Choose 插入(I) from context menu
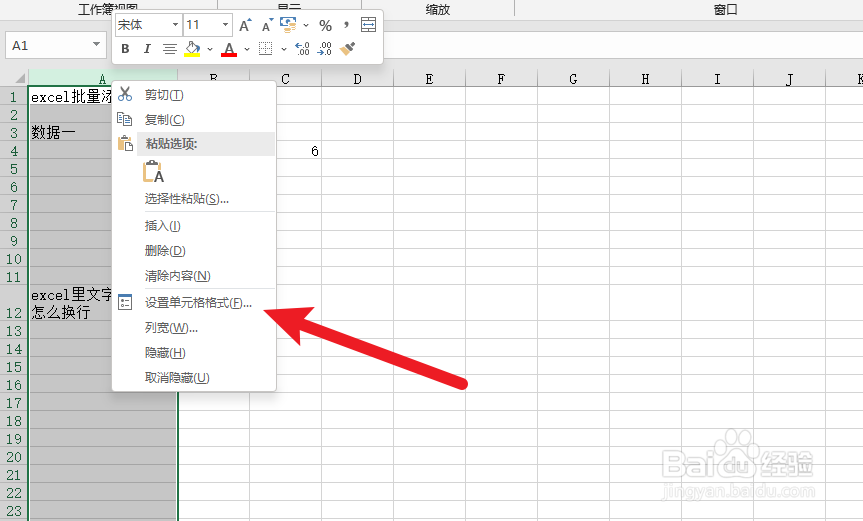This screenshot has width=863, height=521. click(x=194, y=226)
